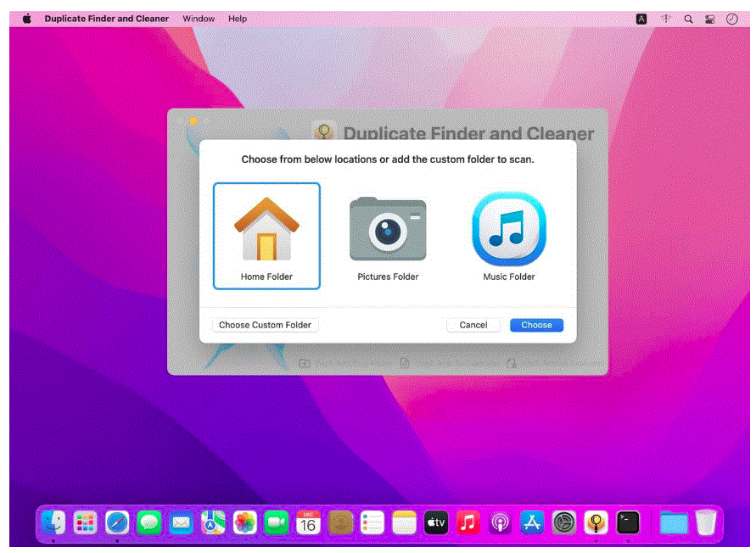Open Music app from the Dock

pos(468,522)
